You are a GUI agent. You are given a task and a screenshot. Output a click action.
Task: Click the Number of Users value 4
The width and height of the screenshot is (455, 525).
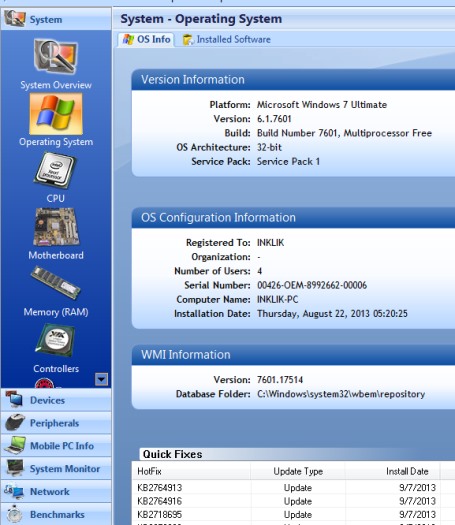[259, 271]
